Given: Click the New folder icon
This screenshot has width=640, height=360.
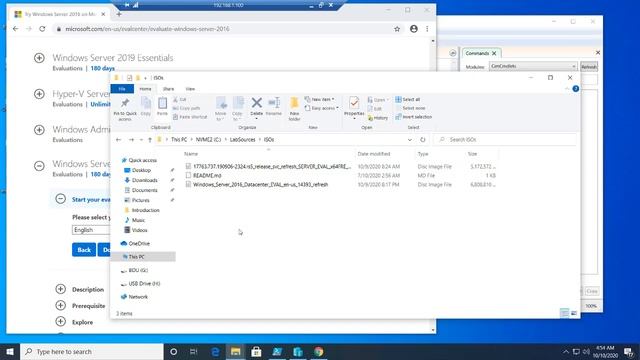Looking at the screenshot, I should tap(294, 109).
